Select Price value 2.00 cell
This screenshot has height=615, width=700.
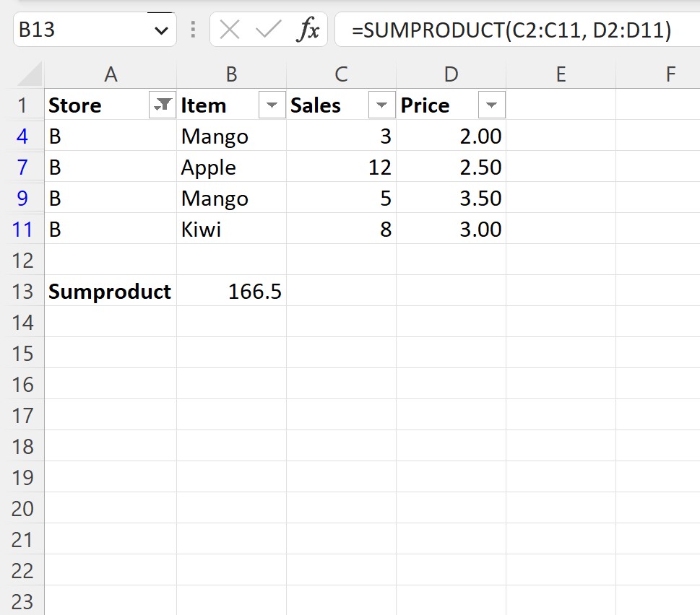[451, 136]
